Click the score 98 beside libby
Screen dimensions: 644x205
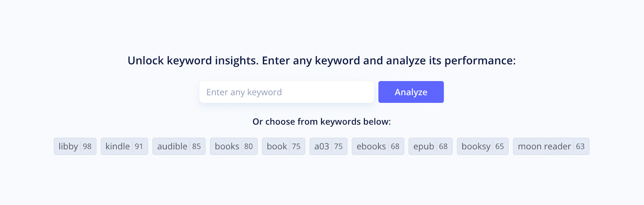point(87,147)
